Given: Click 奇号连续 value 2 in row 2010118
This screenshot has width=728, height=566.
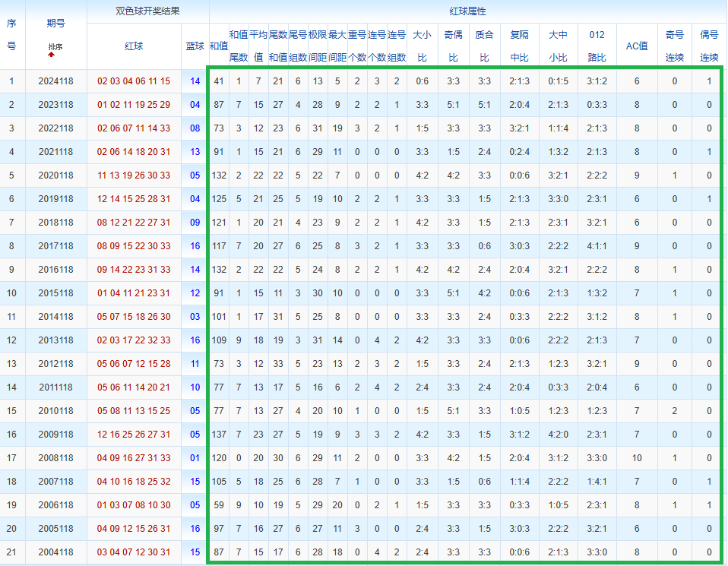Looking at the screenshot, I should pos(675,411).
